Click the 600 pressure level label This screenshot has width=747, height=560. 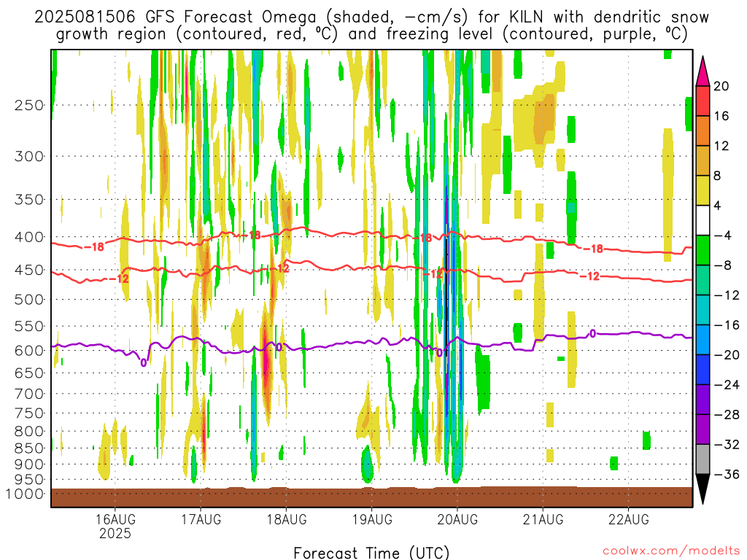pyautogui.click(x=29, y=351)
